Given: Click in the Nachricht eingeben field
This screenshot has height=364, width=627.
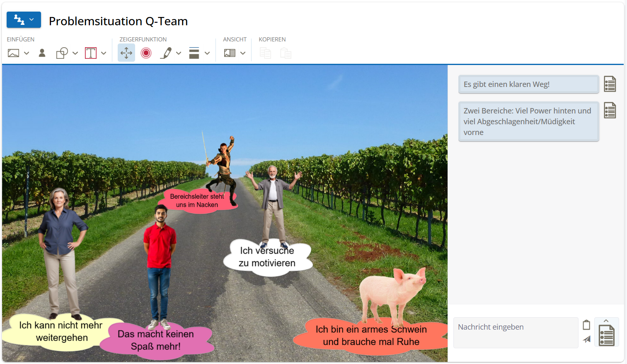Looking at the screenshot, I should pos(516,333).
